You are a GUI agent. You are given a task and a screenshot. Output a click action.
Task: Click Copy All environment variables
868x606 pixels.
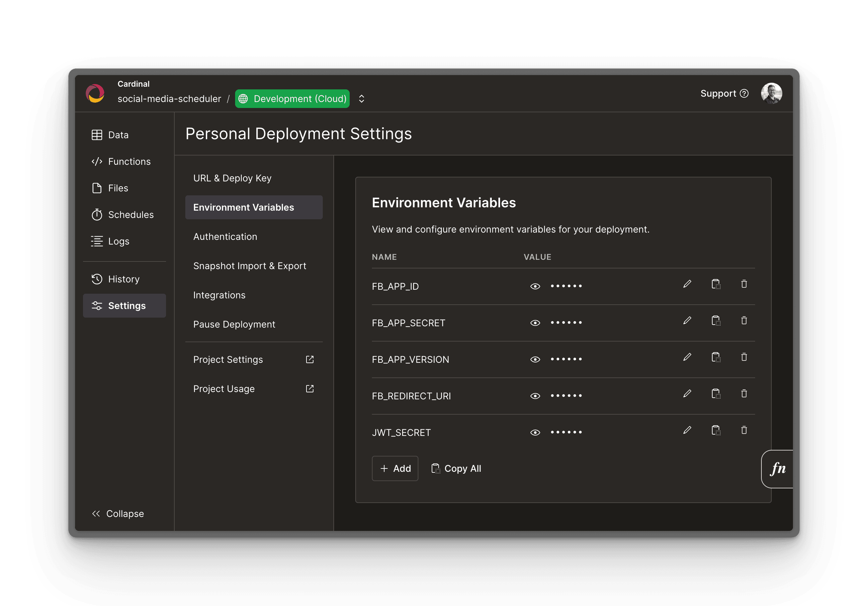click(x=456, y=468)
